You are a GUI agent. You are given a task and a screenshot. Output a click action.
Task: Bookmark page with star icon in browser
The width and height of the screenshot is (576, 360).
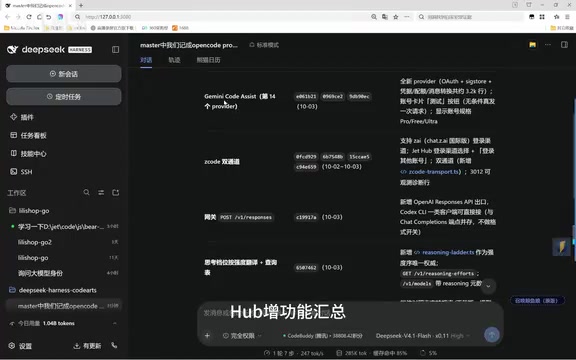396,17
